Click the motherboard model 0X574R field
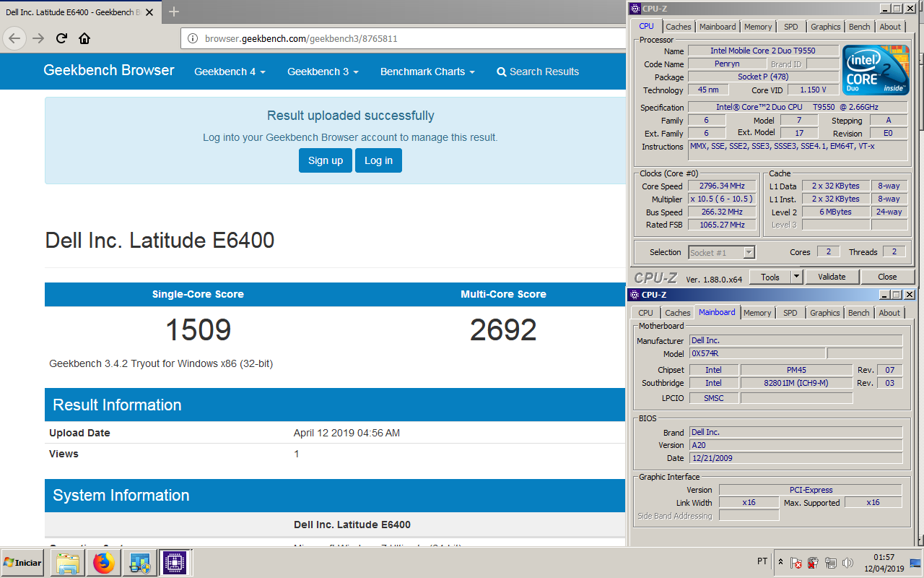 pos(757,353)
